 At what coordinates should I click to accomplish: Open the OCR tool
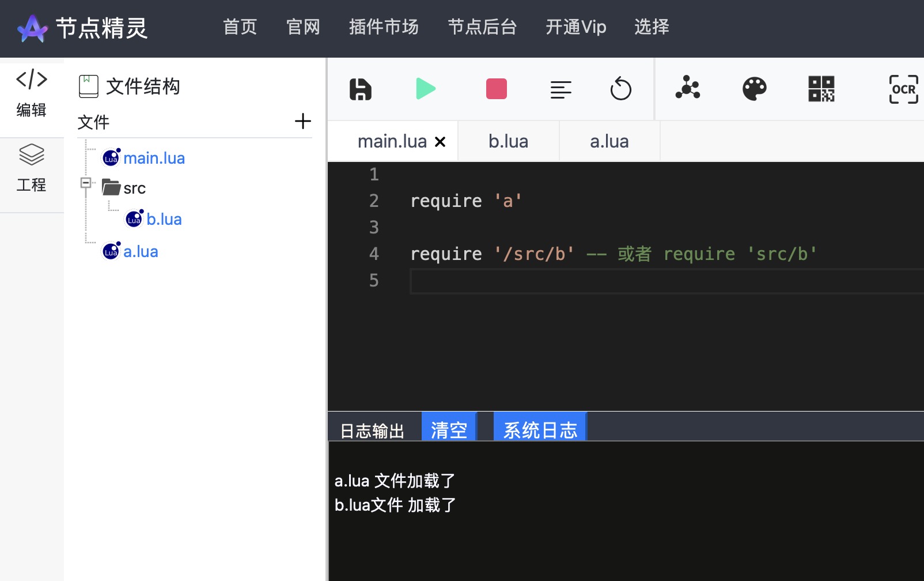click(x=903, y=89)
